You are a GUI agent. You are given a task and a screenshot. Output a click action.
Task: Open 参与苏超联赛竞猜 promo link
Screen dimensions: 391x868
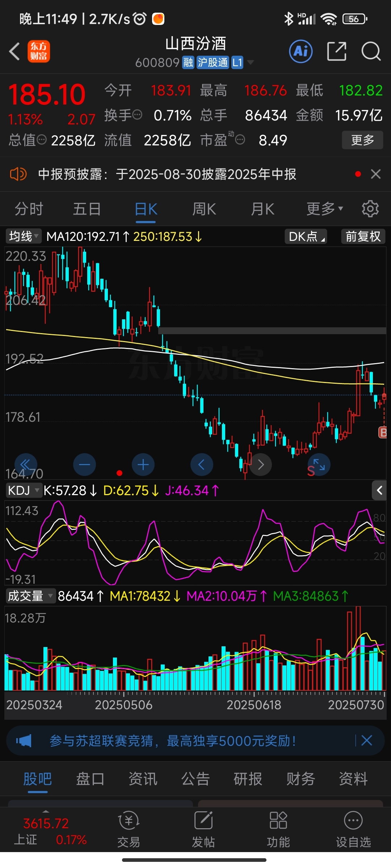(173, 741)
